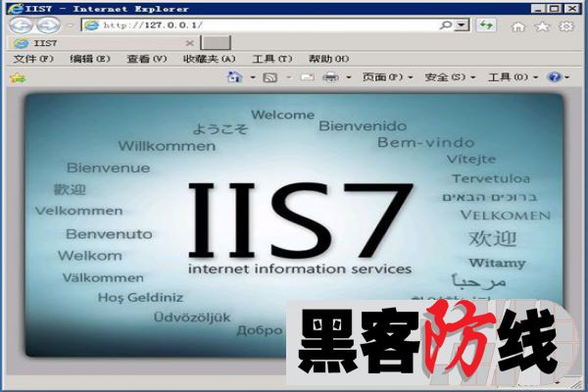Open the blue Help question mark icon

tap(554, 76)
